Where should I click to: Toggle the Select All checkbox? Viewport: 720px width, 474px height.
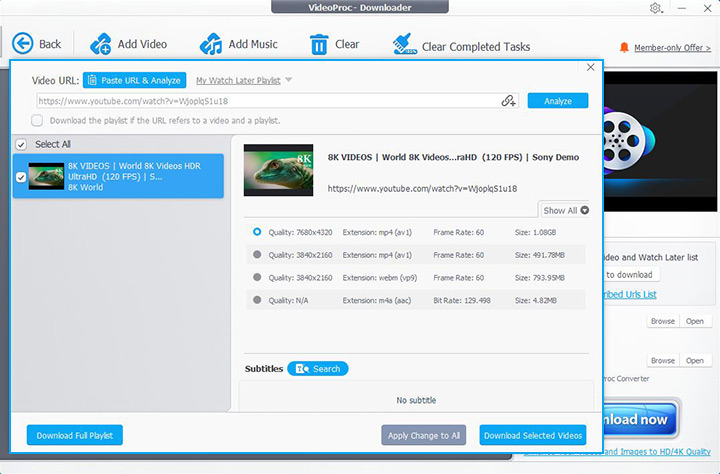click(21, 144)
